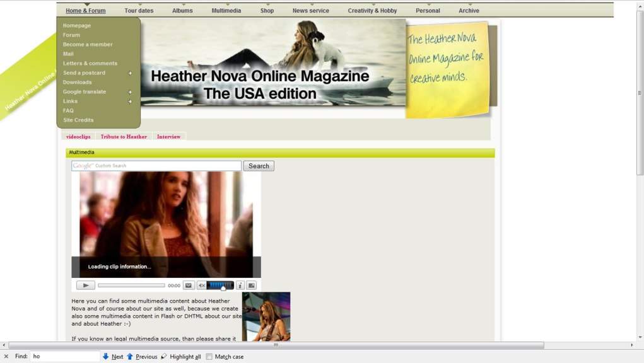Open the Albums menu
This screenshot has width=644, height=363.
(x=182, y=11)
